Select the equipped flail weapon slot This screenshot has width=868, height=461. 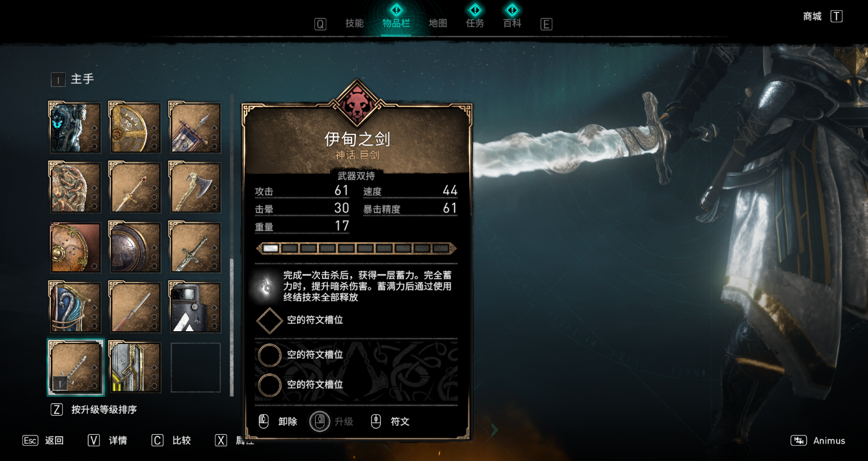(x=75, y=368)
